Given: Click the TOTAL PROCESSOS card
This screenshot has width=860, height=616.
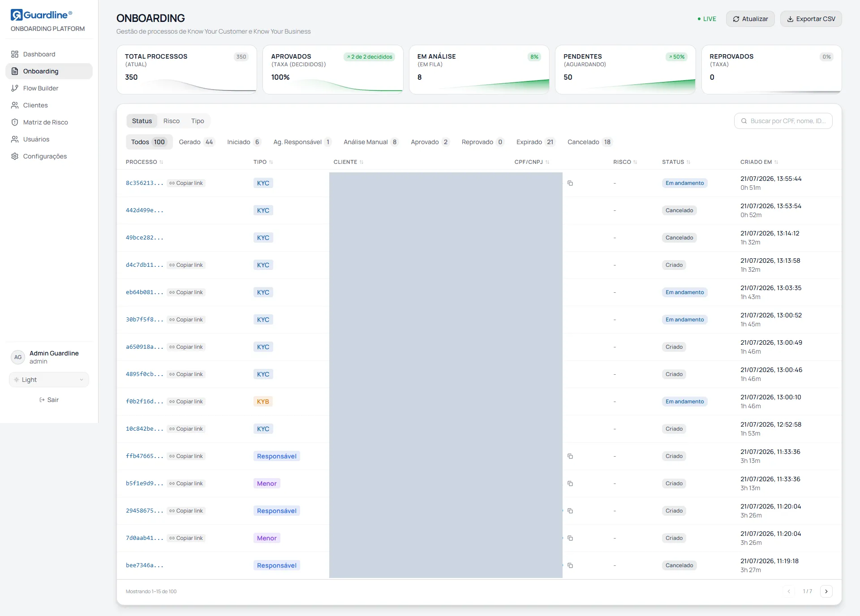Looking at the screenshot, I should (x=187, y=69).
